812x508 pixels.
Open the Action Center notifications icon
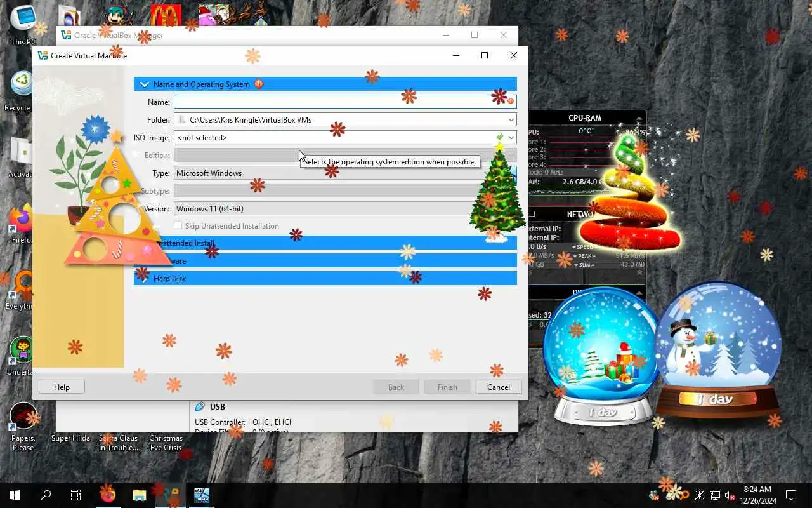[x=791, y=495]
